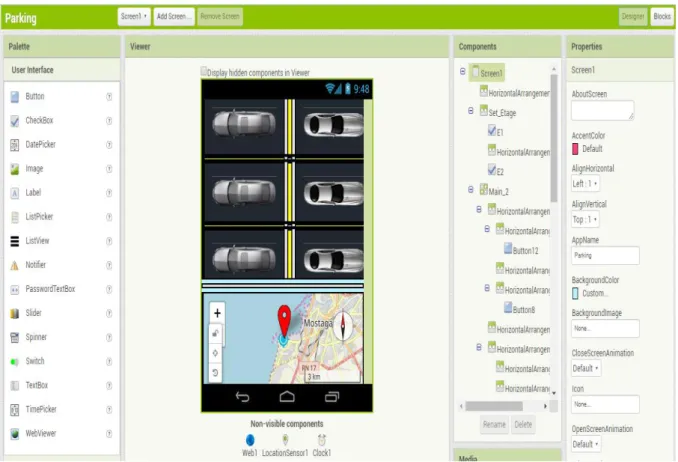Select Main_2 in components tree

click(x=494, y=190)
